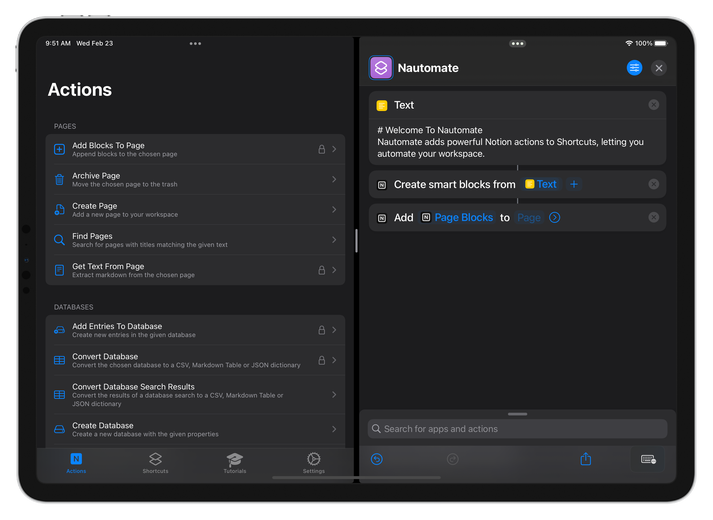Expand the Add action options arrow
The image size is (713, 520).
tap(555, 218)
